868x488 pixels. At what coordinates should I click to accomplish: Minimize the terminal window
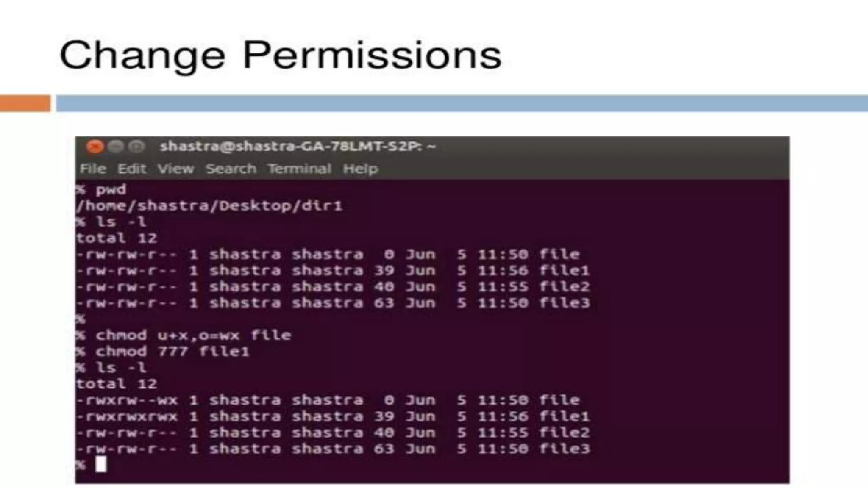point(116,147)
